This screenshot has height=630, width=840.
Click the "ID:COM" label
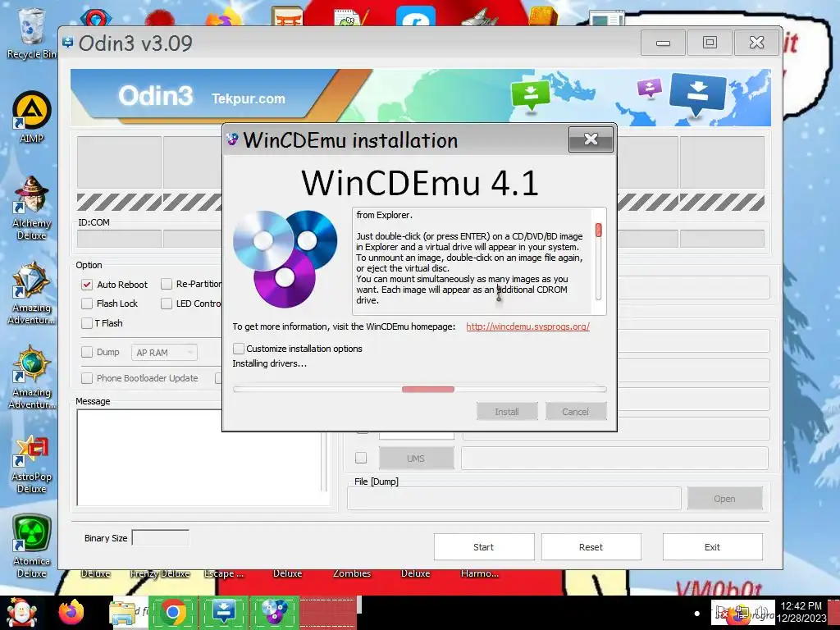click(94, 222)
